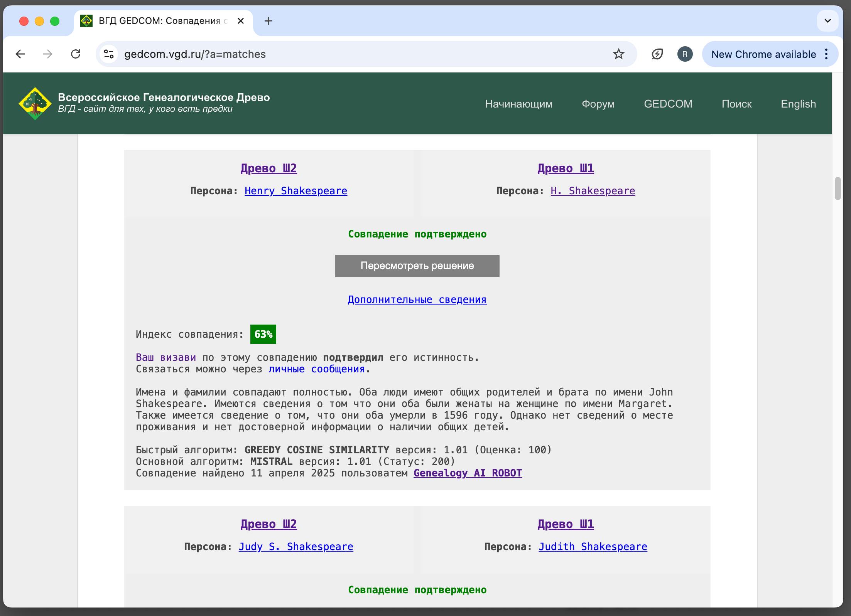Open Henry Shakespeare persona link
This screenshot has height=616, width=851.
pos(296,191)
